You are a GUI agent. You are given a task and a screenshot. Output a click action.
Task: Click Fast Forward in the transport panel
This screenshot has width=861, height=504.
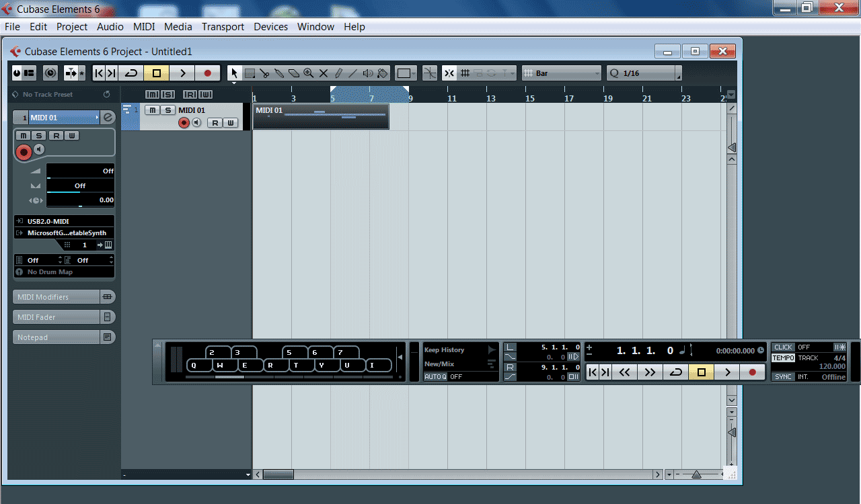coord(650,372)
